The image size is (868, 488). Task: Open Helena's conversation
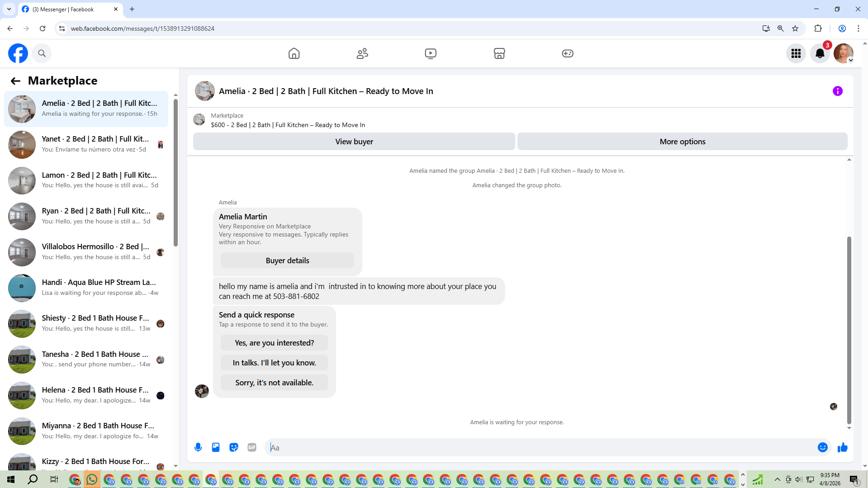(x=86, y=395)
